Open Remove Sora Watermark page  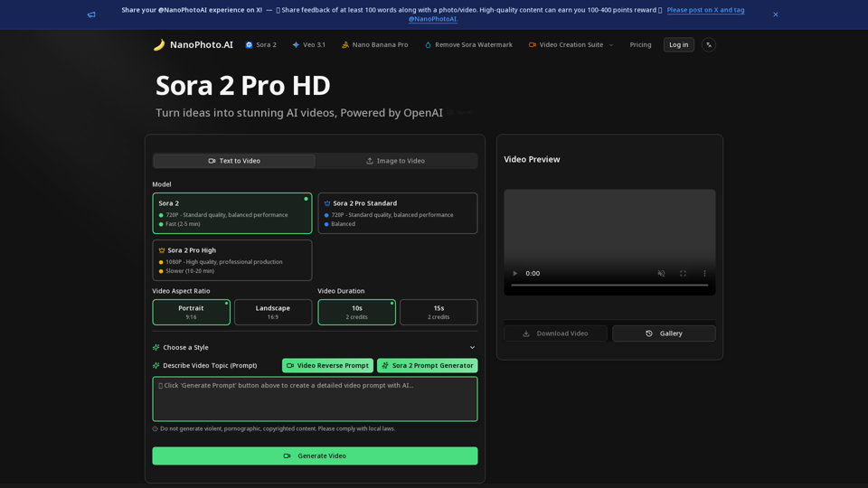468,45
